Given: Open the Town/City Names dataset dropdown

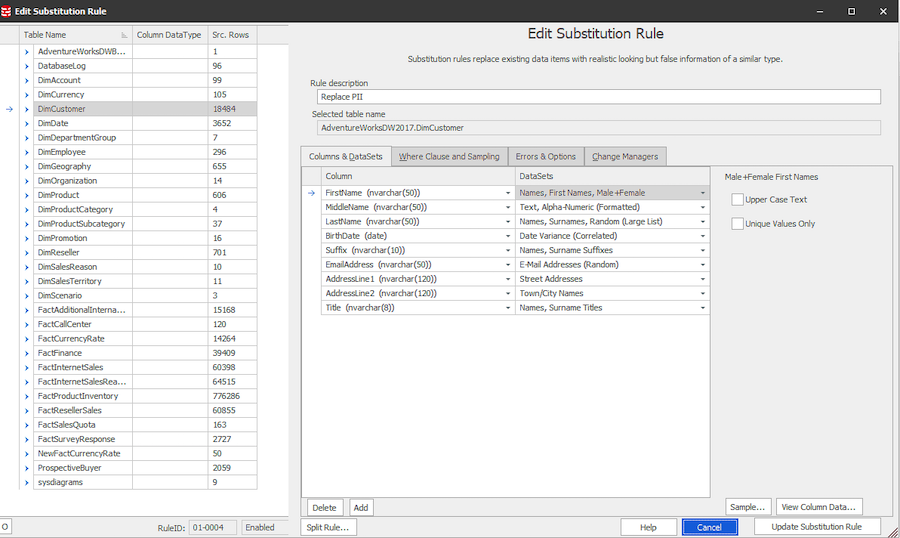Looking at the screenshot, I should coord(703,293).
